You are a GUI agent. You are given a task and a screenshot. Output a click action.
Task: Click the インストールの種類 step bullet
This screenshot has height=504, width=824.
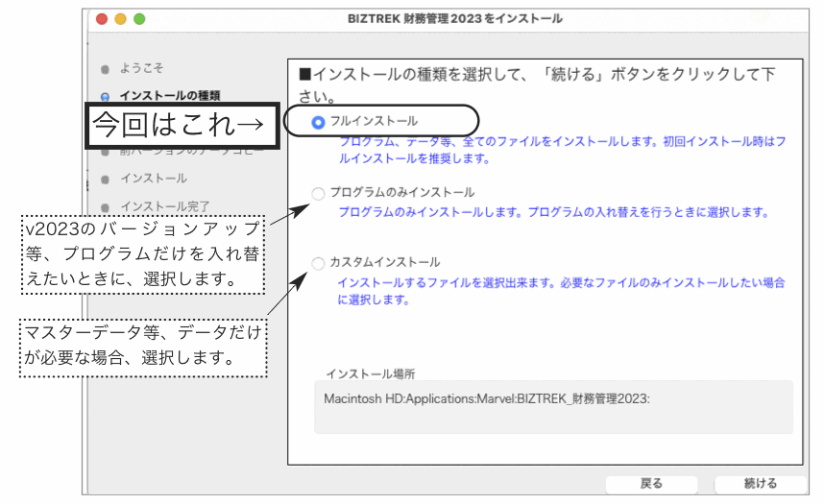105,96
